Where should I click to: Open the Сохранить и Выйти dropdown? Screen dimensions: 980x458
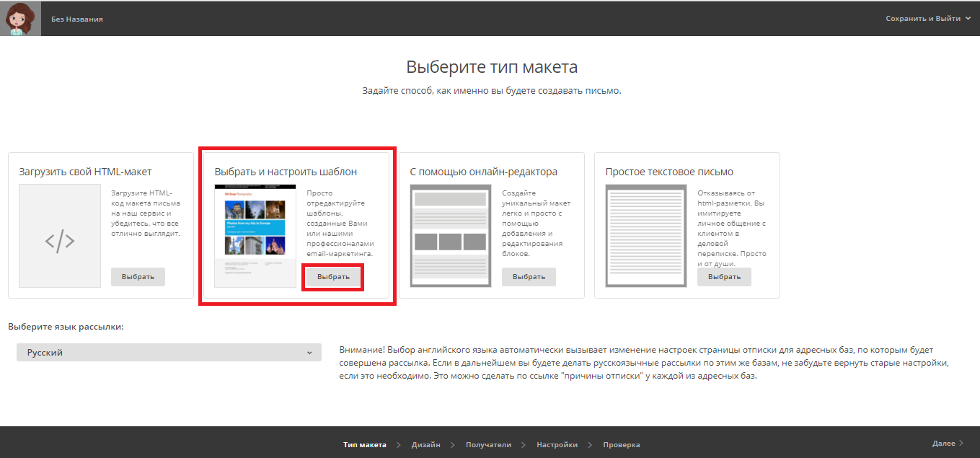pyautogui.click(x=928, y=19)
